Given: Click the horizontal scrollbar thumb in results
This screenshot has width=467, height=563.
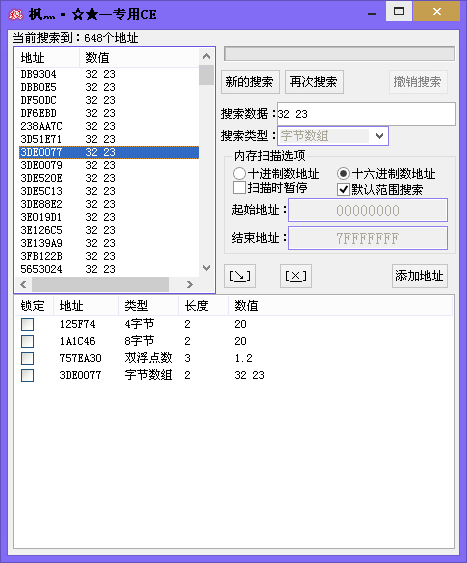Looking at the screenshot, I should (x=101, y=285).
